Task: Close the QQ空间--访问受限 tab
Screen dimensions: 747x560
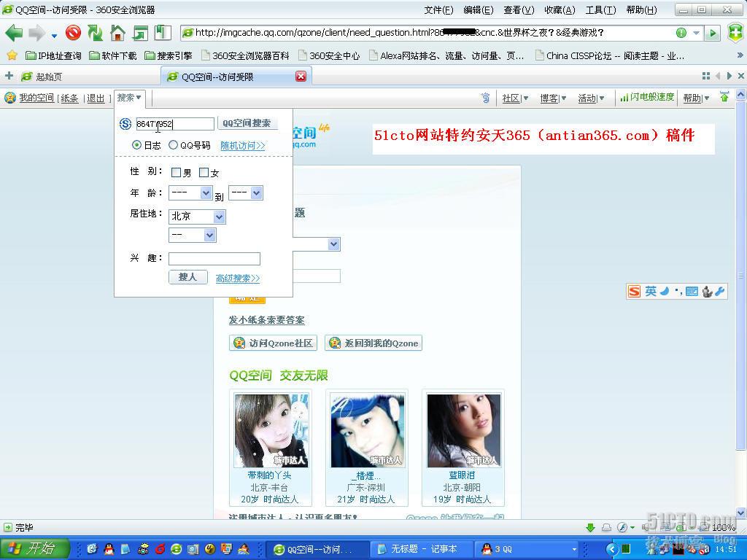Action: coord(301,76)
